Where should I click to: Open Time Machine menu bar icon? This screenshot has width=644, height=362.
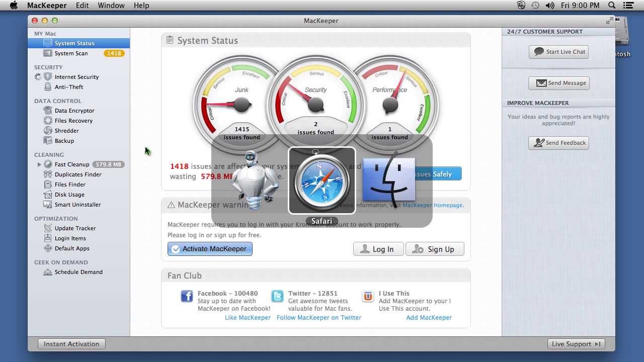[x=535, y=6]
